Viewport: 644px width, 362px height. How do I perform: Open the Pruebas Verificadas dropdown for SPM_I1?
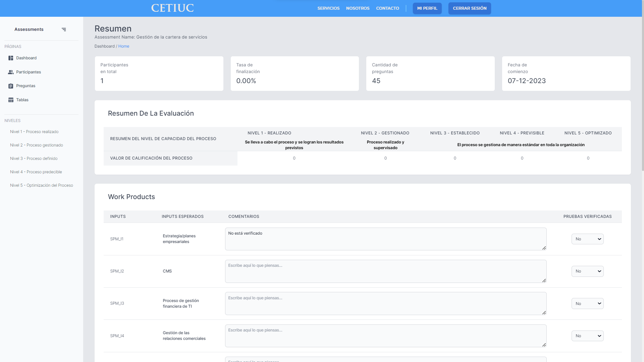pyautogui.click(x=587, y=239)
